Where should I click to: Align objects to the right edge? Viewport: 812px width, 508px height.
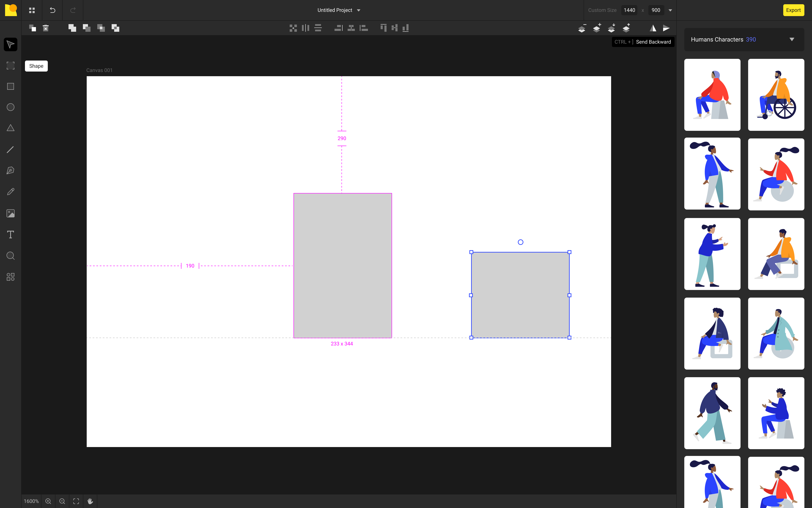click(339, 28)
